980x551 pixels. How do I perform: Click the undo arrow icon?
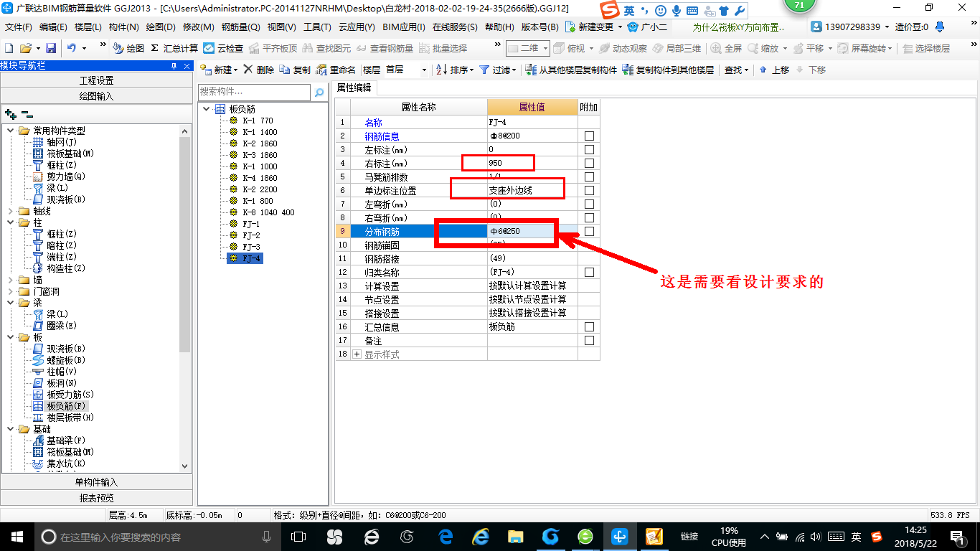[x=72, y=48]
